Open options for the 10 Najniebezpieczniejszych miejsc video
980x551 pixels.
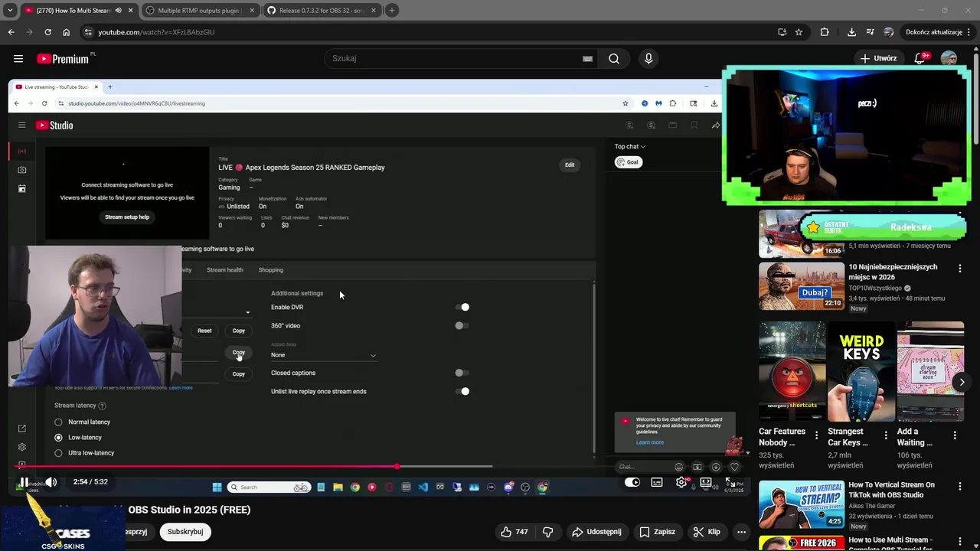click(x=959, y=269)
